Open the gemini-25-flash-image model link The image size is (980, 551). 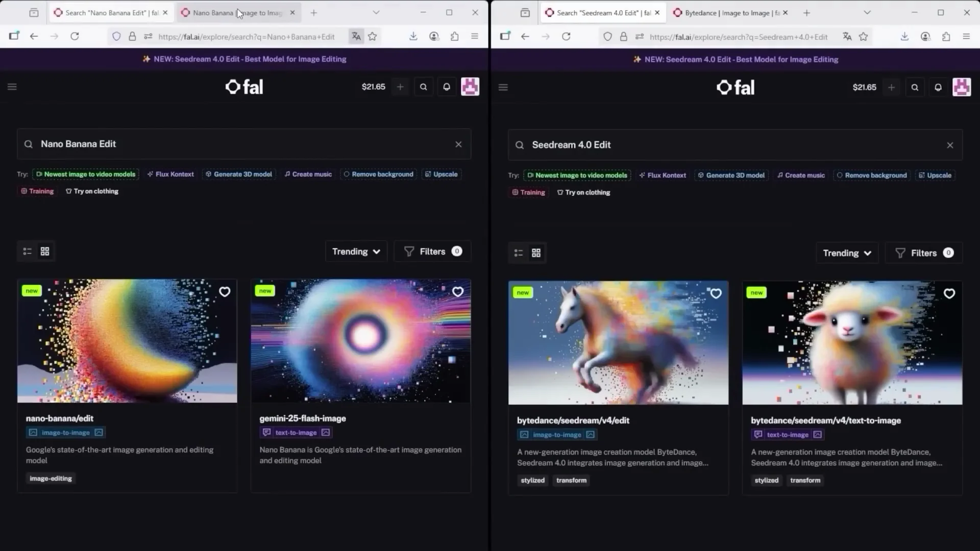[303, 418]
